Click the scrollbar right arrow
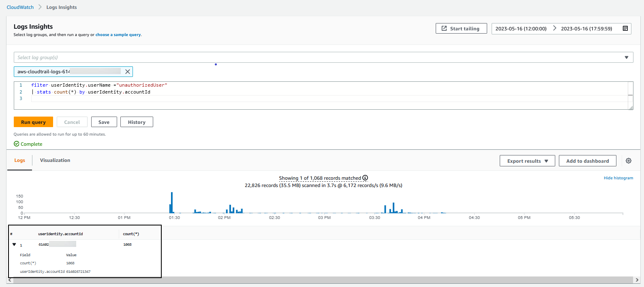Viewport: 644px width, 287px height. click(637, 280)
